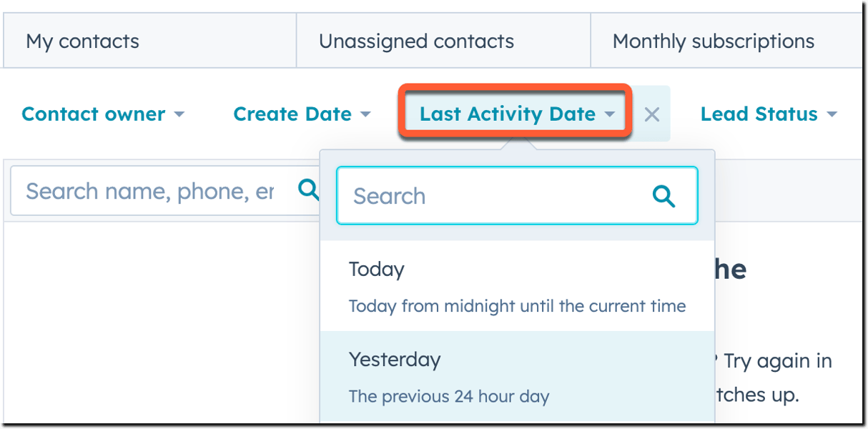
Task: Collapse the Last Activity Date filter label
Action: click(x=507, y=114)
